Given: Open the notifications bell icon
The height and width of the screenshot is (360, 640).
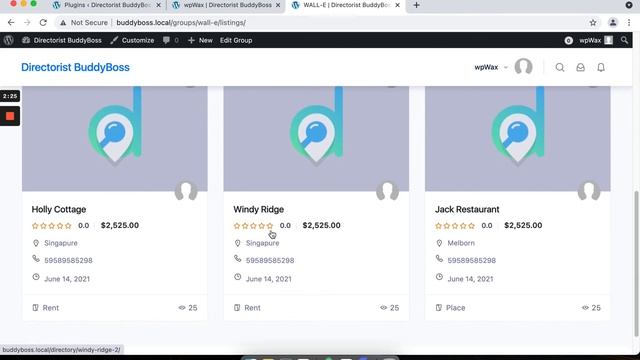Looking at the screenshot, I should tap(601, 67).
